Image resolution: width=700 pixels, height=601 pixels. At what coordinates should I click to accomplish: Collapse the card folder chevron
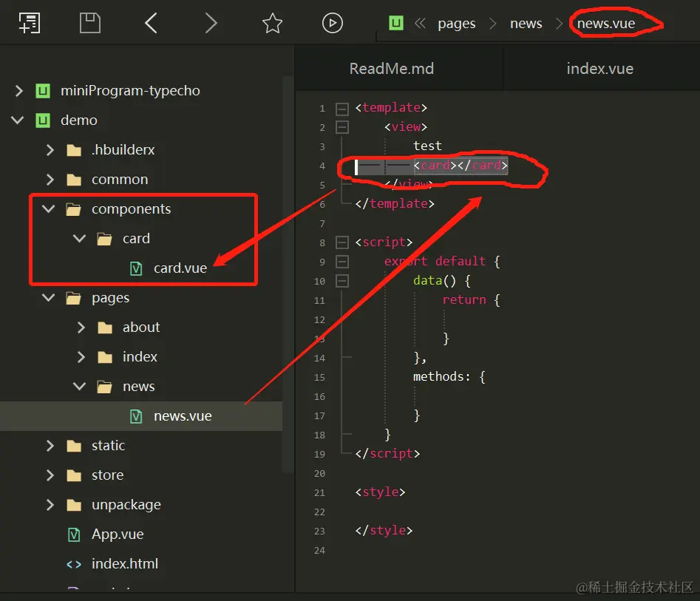[80, 238]
